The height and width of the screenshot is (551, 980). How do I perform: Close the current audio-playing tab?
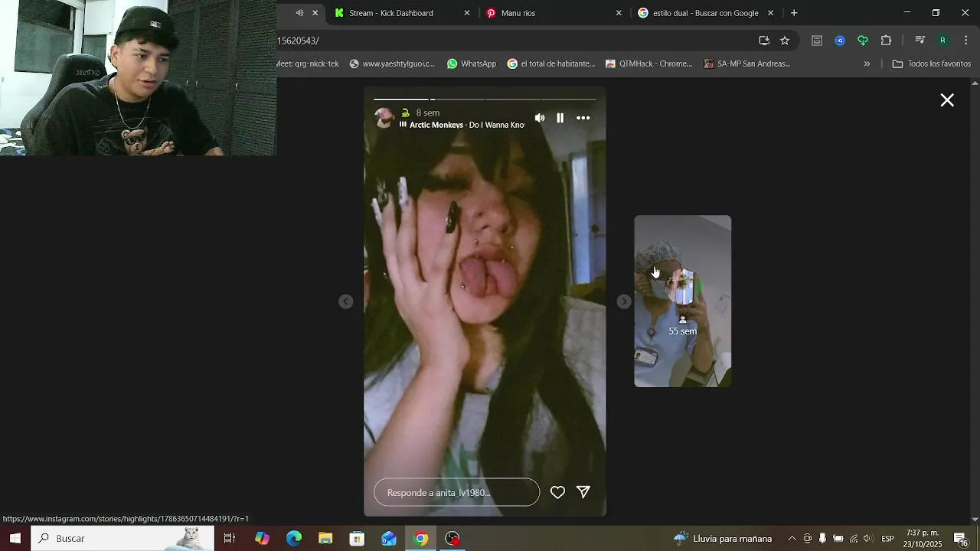pyautogui.click(x=315, y=13)
